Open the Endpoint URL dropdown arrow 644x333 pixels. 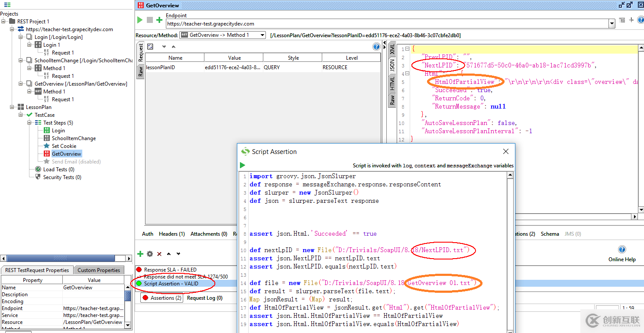(x=612, y=24)
